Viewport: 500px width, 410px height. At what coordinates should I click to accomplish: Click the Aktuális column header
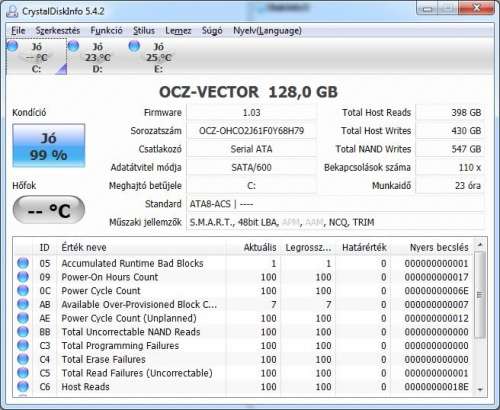coord(253,247)
